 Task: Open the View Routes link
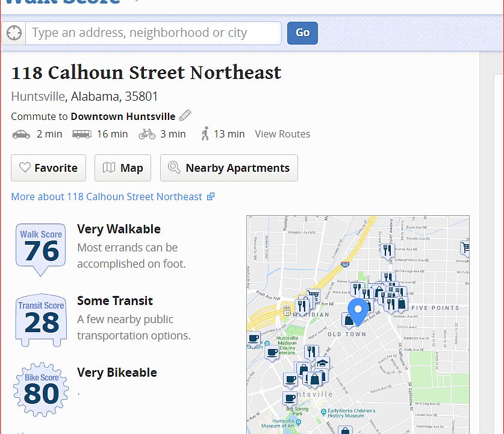click(x=282, y=134)
